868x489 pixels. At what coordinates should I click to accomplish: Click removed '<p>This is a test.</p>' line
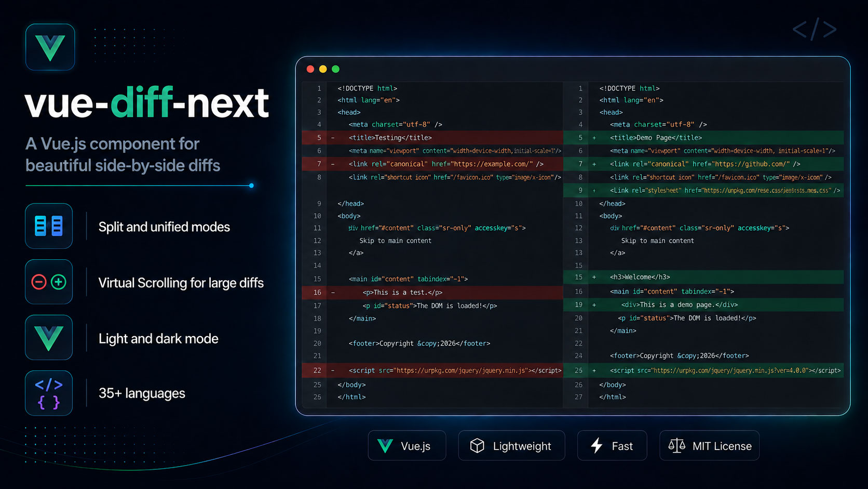coord(432,293)
